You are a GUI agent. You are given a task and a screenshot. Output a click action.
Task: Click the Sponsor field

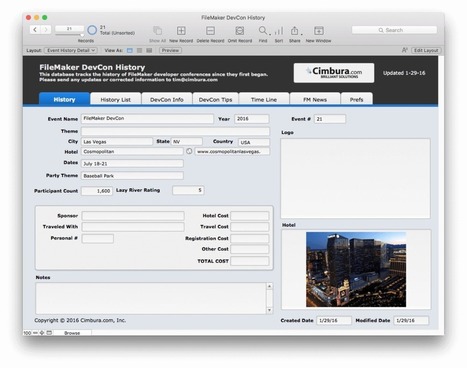(133, 216)
